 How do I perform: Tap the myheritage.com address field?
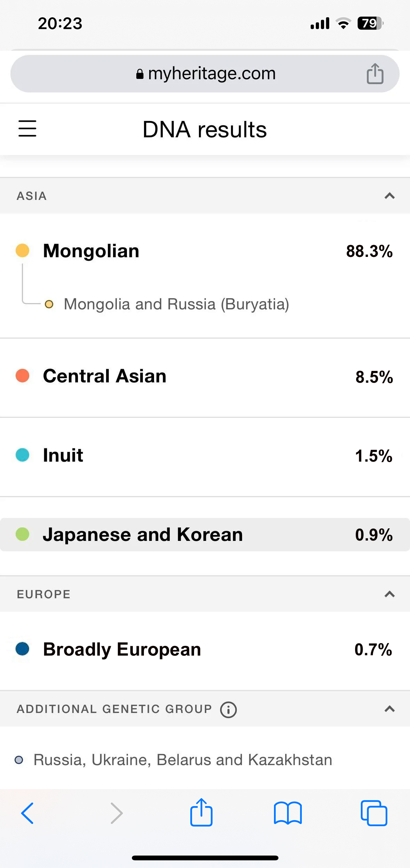click(205, 74)
